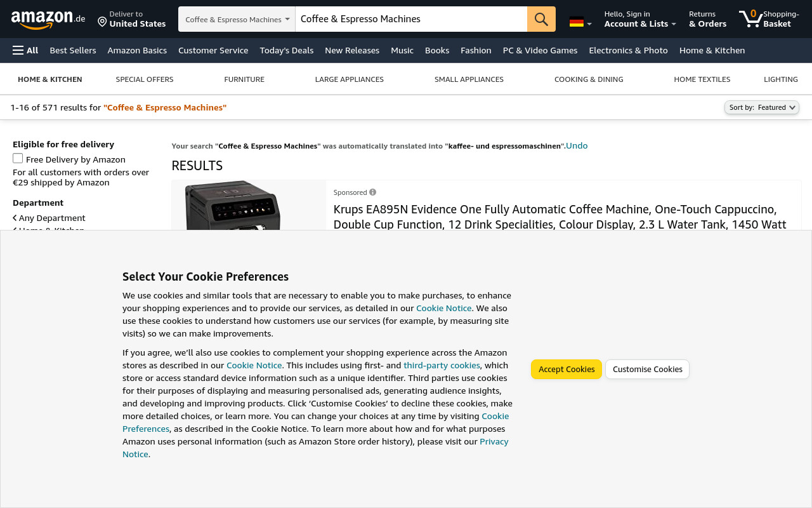Select COOKING & DINING subnav tab
The image size is (812, 508).
589,79
